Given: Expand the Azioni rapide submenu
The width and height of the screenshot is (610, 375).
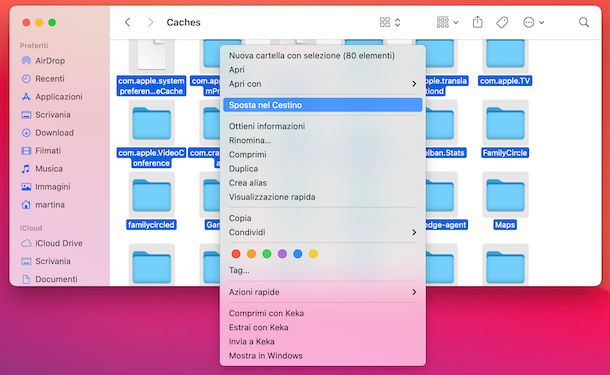Looking at the screenshot, I should pos(323,292).
